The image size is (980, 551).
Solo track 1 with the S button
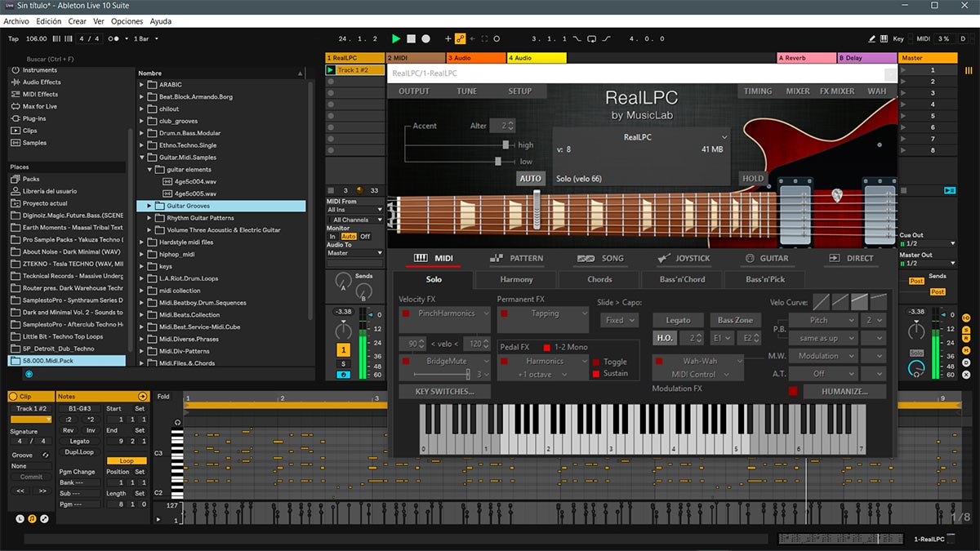[344, 364]
